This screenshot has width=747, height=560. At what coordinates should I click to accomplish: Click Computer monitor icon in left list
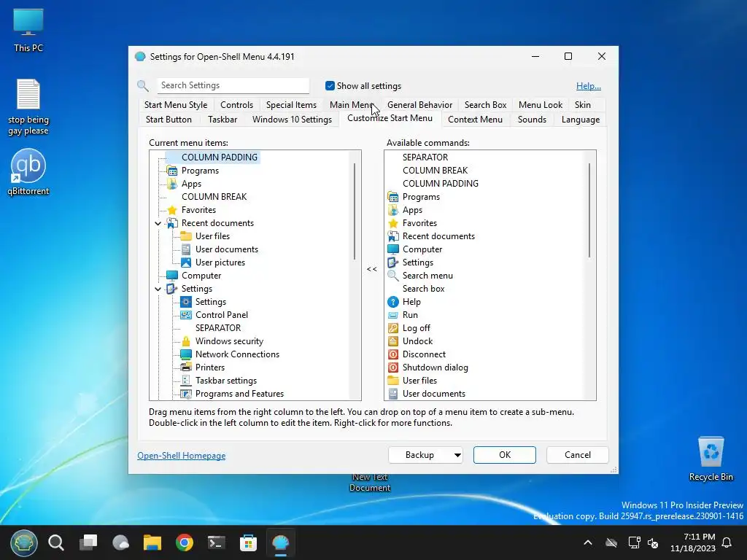tap(172, 276)
